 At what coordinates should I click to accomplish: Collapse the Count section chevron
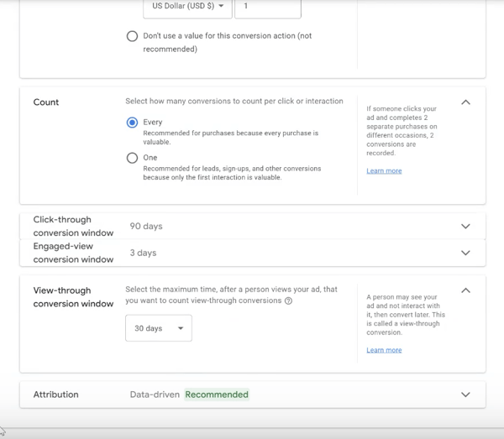466,102
